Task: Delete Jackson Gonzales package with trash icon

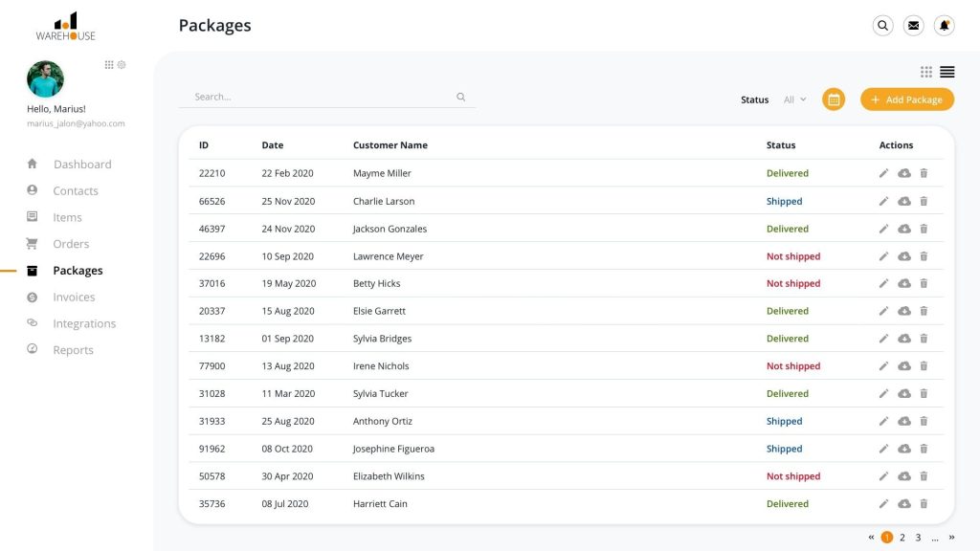Action: tap(924, 229)
